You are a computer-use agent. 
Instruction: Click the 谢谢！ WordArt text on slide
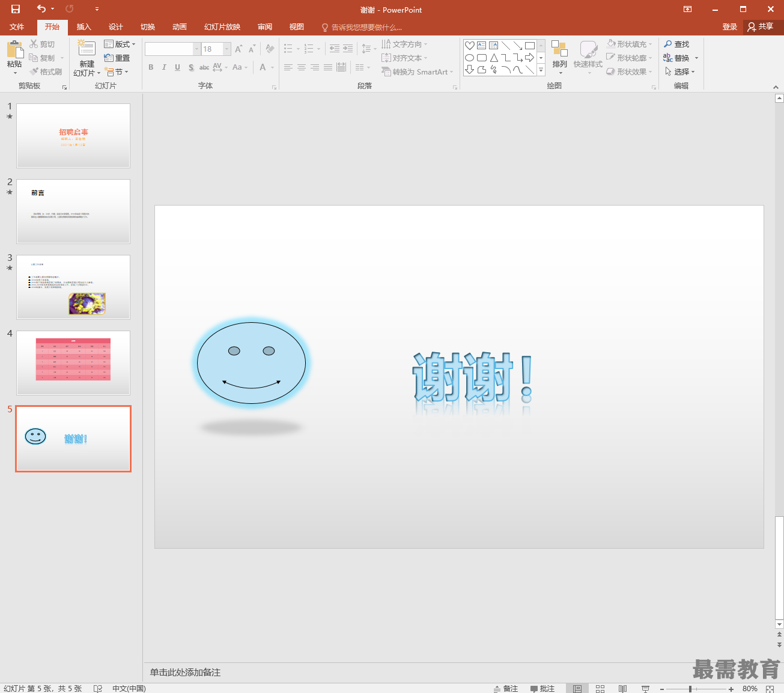pos(472,377)
